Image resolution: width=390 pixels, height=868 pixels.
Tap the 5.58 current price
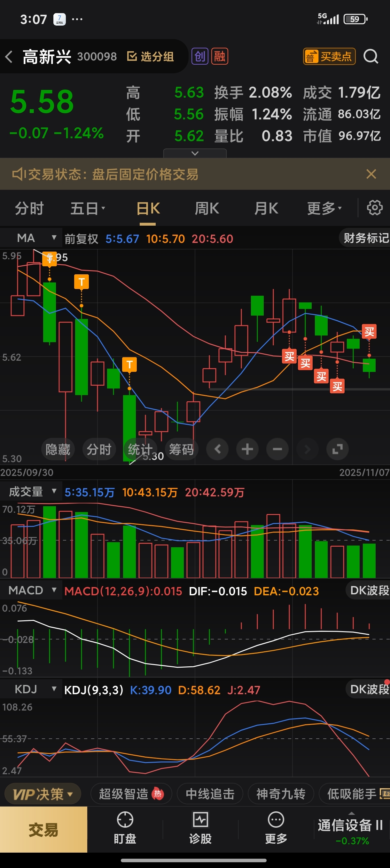(42, 101)
